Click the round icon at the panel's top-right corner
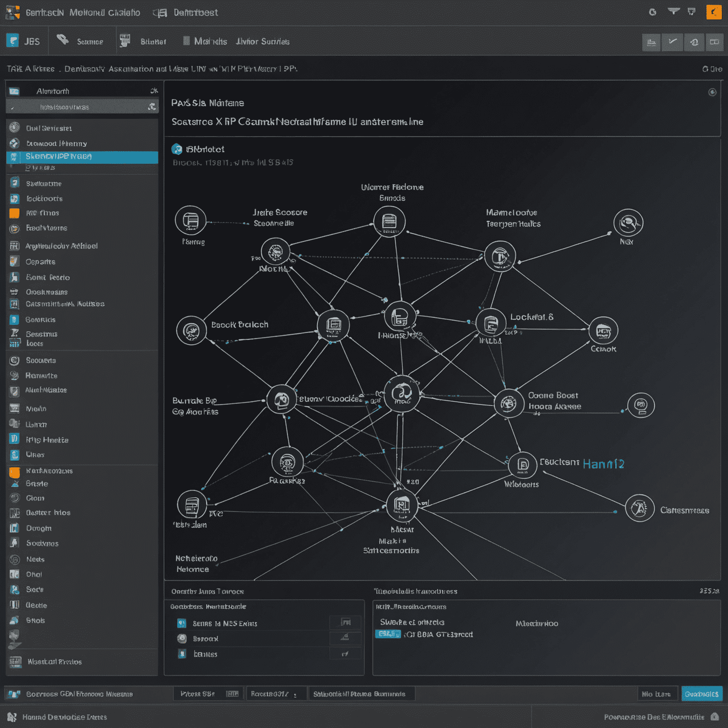 coord(712,92)
